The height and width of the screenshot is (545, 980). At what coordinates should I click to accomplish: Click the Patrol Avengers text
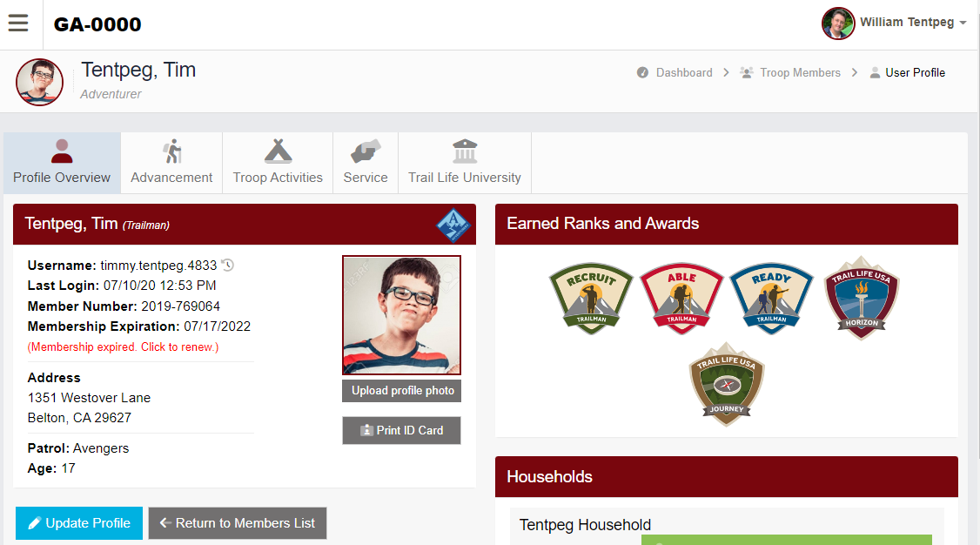[78, 448]
